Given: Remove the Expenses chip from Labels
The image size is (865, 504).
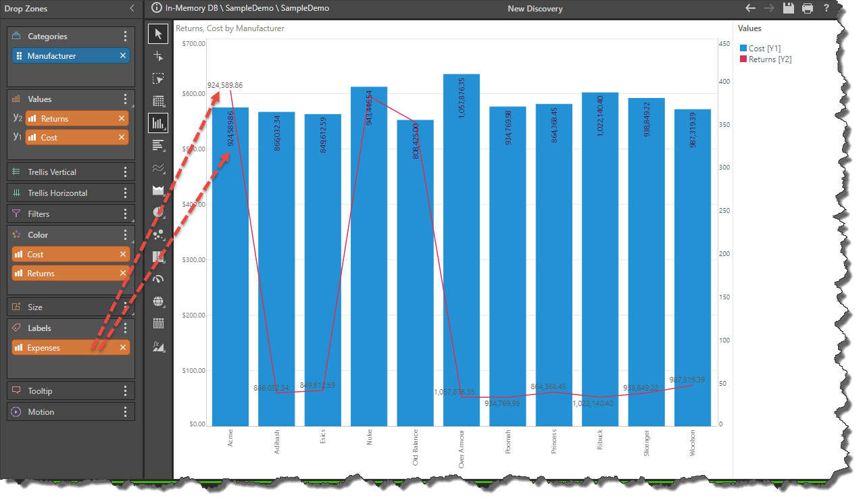Looking at the screenshot, I should tap(123, 347).
